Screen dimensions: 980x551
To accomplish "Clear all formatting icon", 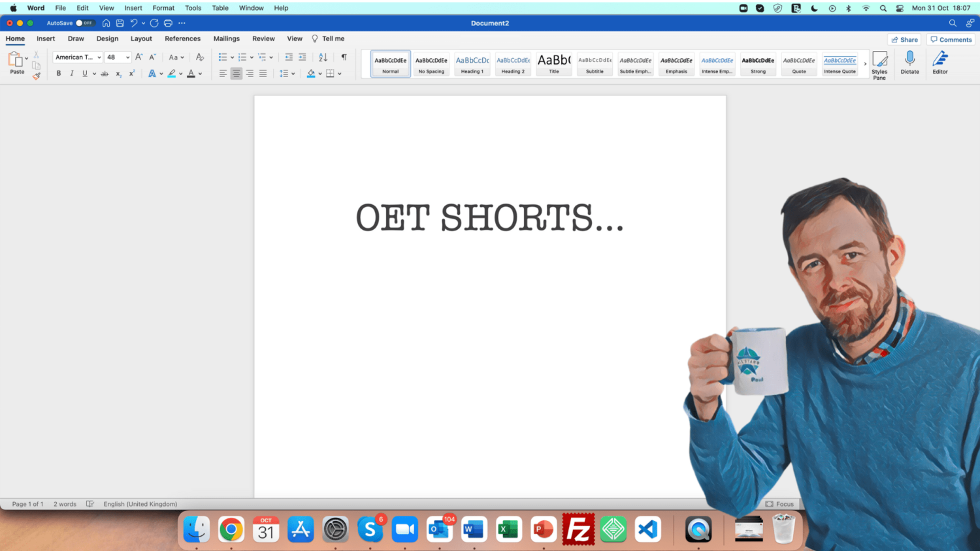I will pyautogui.click(x=200, y=57).
